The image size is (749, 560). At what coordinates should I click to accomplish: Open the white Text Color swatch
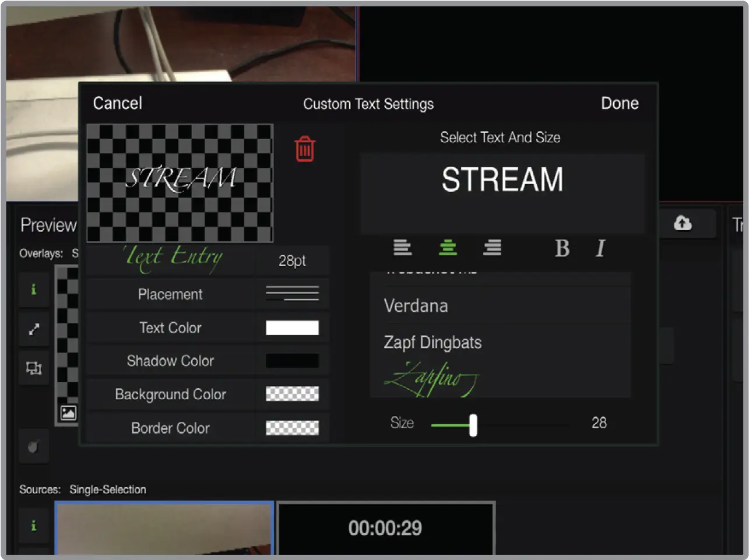pos(293,327)
